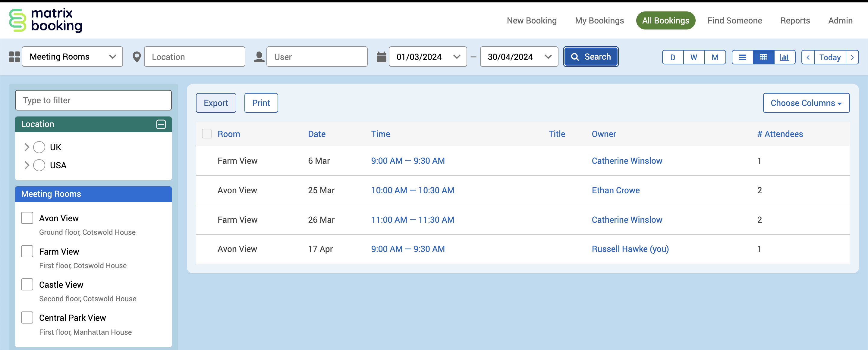
Task: Click the calendar icon by dates
Action: coord(381,57)
